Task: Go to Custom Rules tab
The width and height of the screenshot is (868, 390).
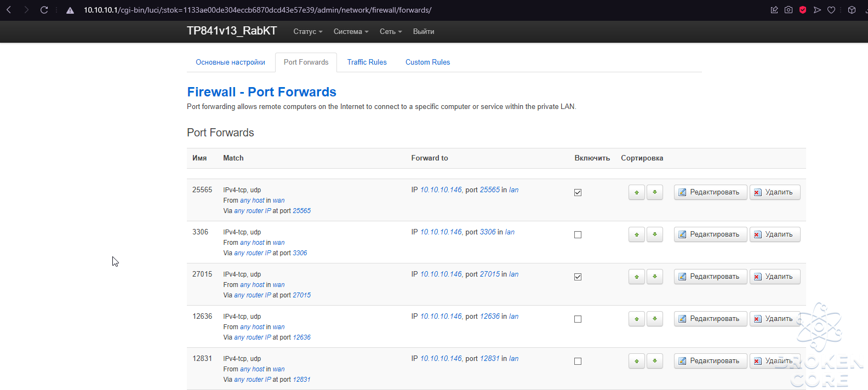Action: click(428, 62)
